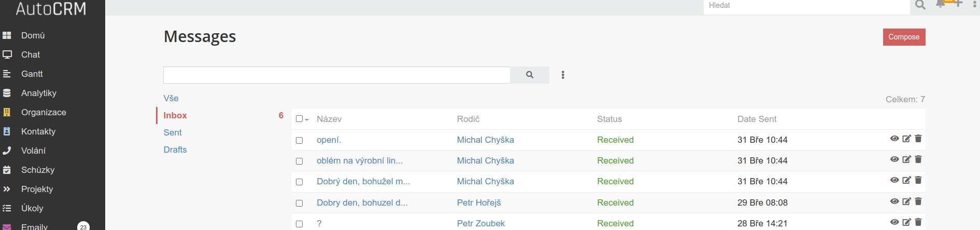Edit the 'Dobrý den, bohužel m...' message

click(906, 180)
